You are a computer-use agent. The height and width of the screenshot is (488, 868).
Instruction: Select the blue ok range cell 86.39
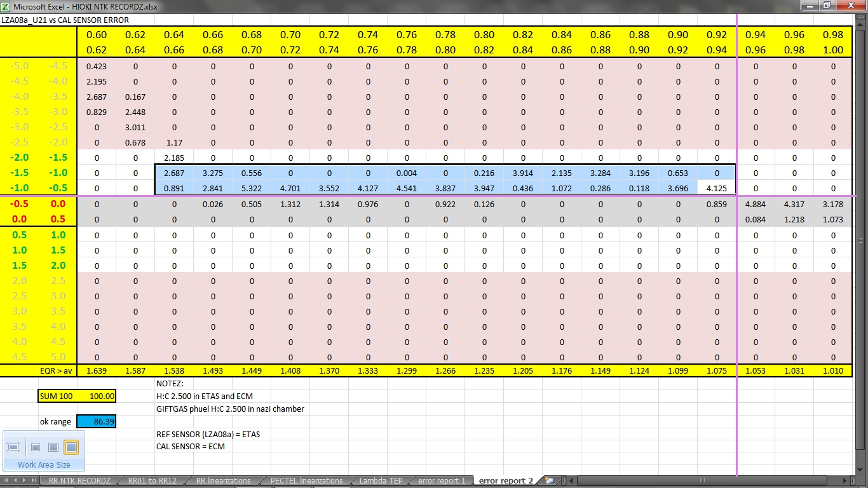[97, 421]
